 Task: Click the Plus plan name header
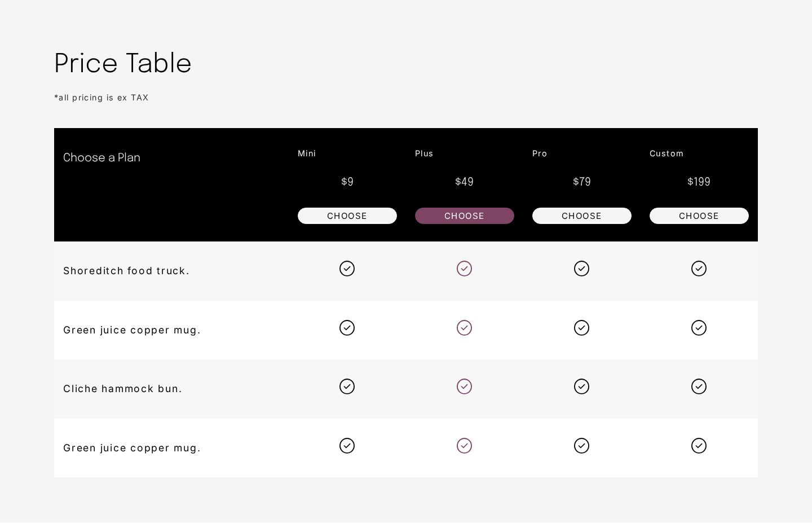(x=424, y=153)
